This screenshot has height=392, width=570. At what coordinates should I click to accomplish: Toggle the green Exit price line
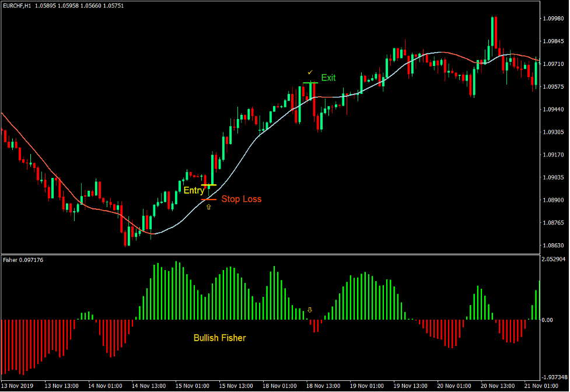click(309, 82)
